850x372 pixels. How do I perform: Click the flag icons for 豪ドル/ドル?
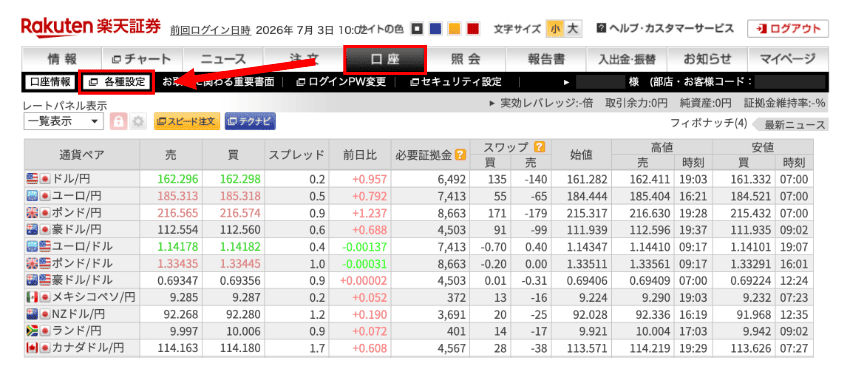tap(37, 280)
